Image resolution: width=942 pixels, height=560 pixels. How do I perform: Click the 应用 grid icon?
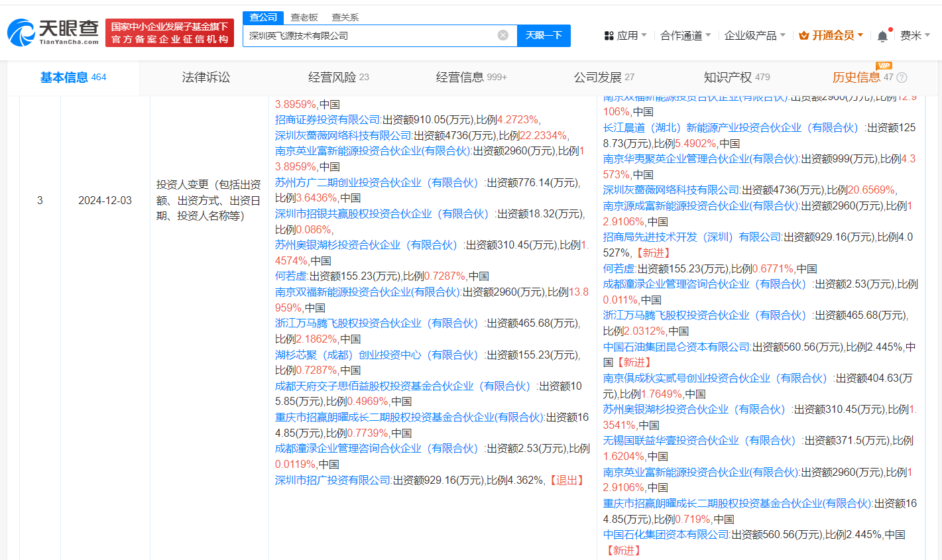609,36
